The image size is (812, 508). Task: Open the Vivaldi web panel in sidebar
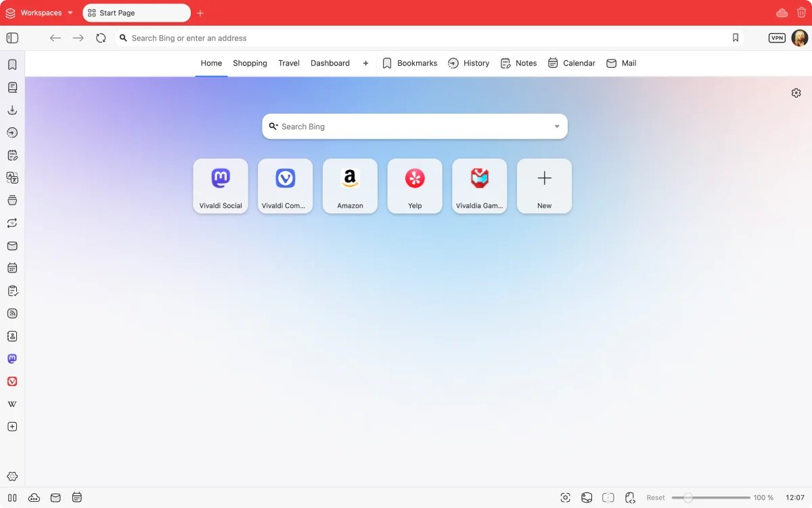click(12, 381)
